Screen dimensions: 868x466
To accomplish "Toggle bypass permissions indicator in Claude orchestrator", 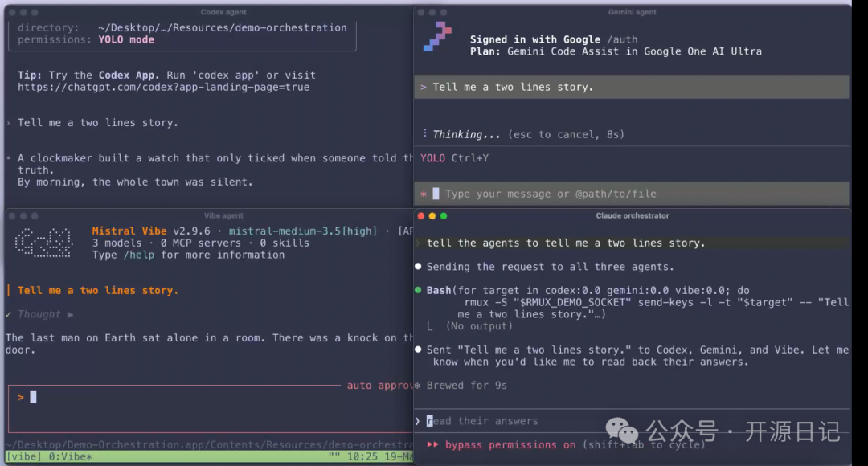I will tap(510, 445).
